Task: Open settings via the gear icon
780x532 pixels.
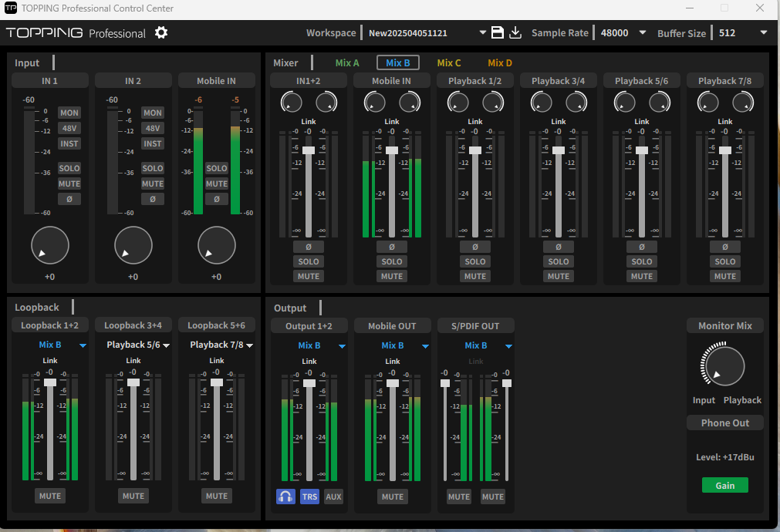Action: (160, 32)
